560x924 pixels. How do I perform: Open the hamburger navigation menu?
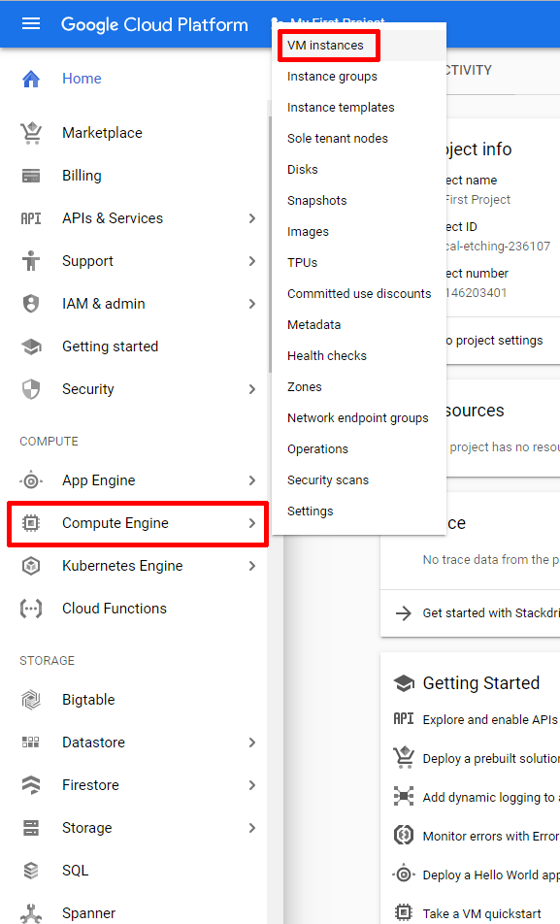click(x=31, y=23)
